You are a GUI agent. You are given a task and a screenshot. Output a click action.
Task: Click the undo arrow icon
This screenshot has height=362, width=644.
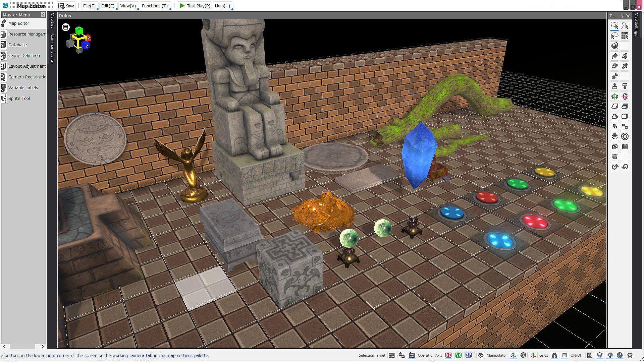pos(614,167)
